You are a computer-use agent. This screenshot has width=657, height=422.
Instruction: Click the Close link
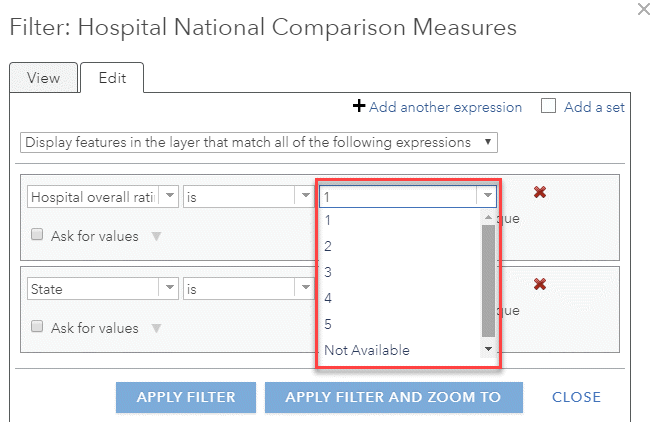click(576, 397)
